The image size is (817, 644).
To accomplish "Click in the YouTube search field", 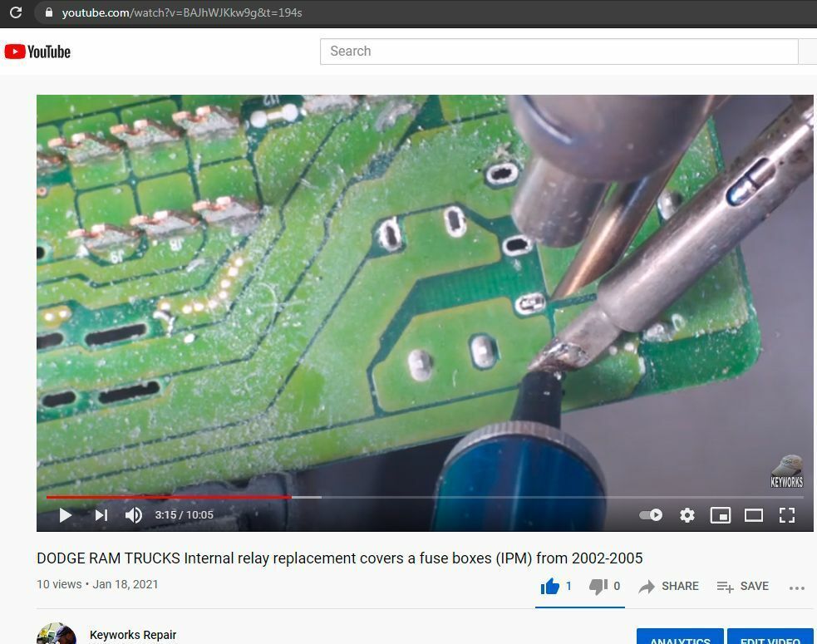I will pos(558,52).
